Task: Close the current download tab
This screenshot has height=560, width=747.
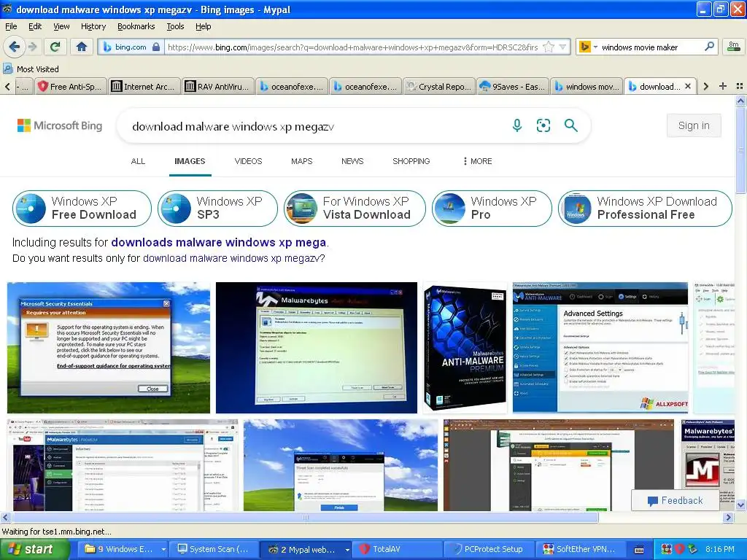Action: pos(687,86)
